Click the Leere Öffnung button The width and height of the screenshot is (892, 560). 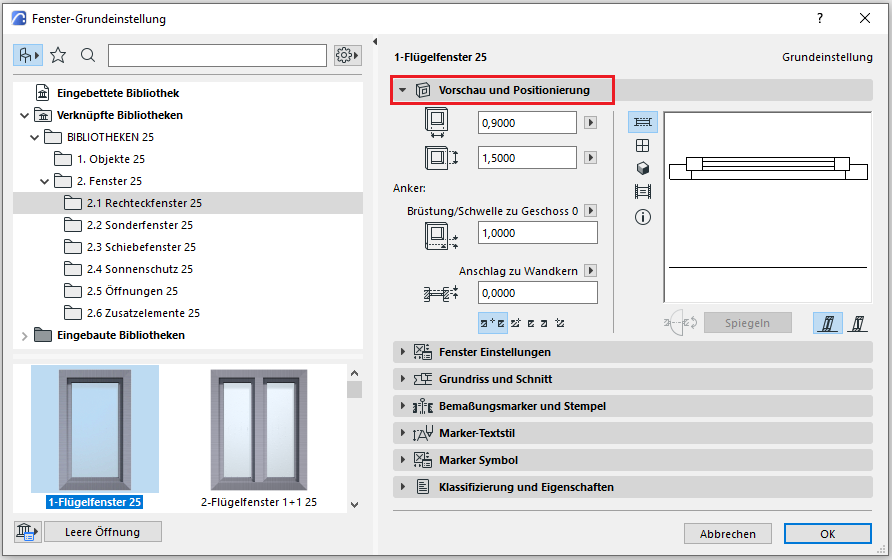tap(103, 531)
